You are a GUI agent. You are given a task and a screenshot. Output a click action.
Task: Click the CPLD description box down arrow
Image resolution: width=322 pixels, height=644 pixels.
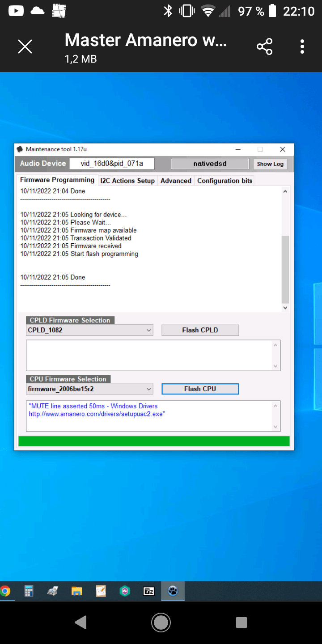click(x=276, y=366)
